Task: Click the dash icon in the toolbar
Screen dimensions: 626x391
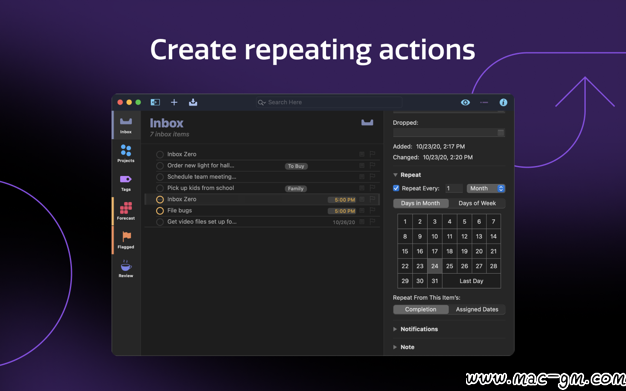Action: click(484, 102)
